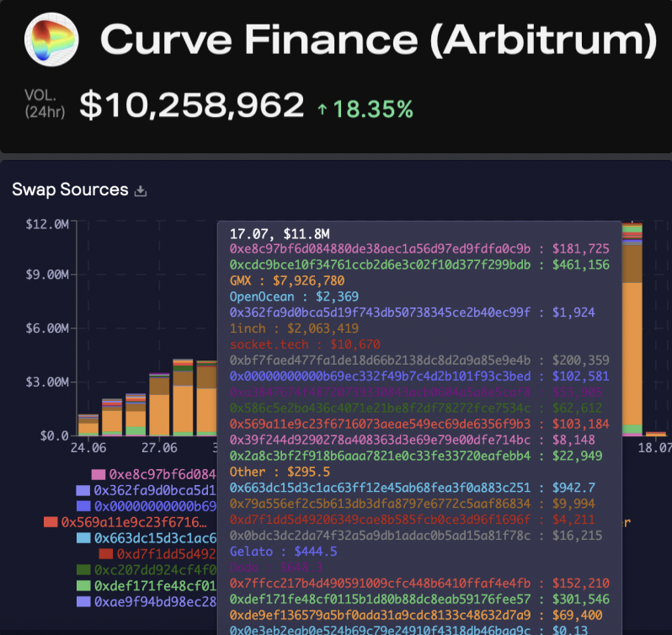
Task: Click the $10,258,962 24hr volume value
Action: [x=191, y=105]
